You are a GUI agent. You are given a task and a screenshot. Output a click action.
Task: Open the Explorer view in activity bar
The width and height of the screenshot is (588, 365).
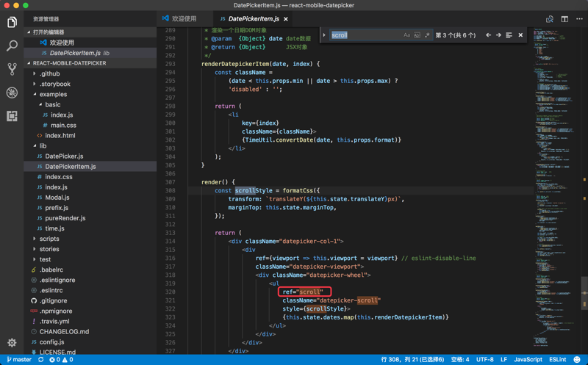[x=12, y=22]
